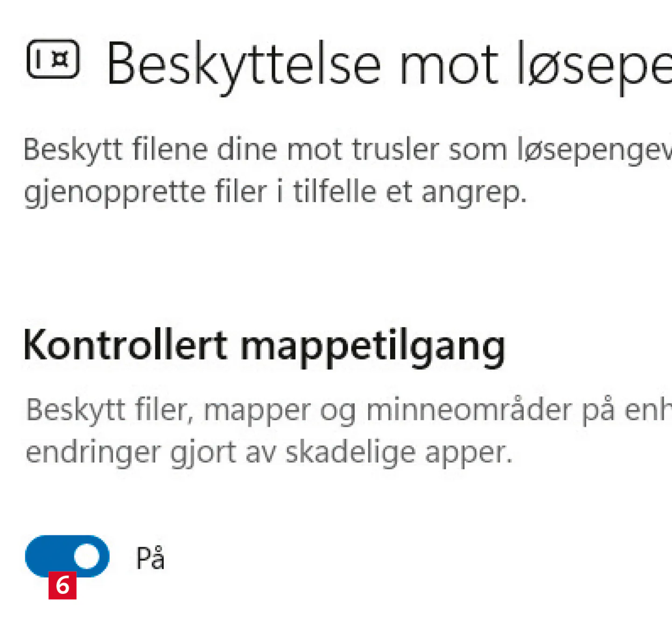Click the word 'mot' in the page title
The image size is (672, 634).
coord(449,64)
